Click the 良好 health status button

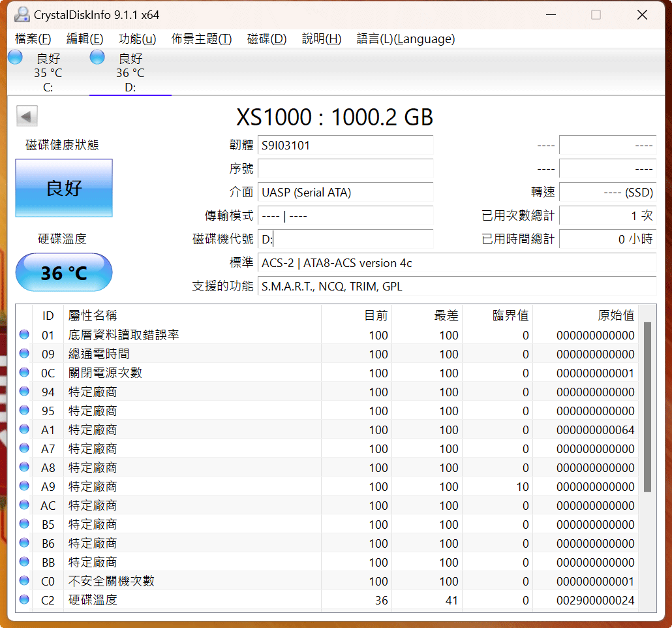point(64,188)
